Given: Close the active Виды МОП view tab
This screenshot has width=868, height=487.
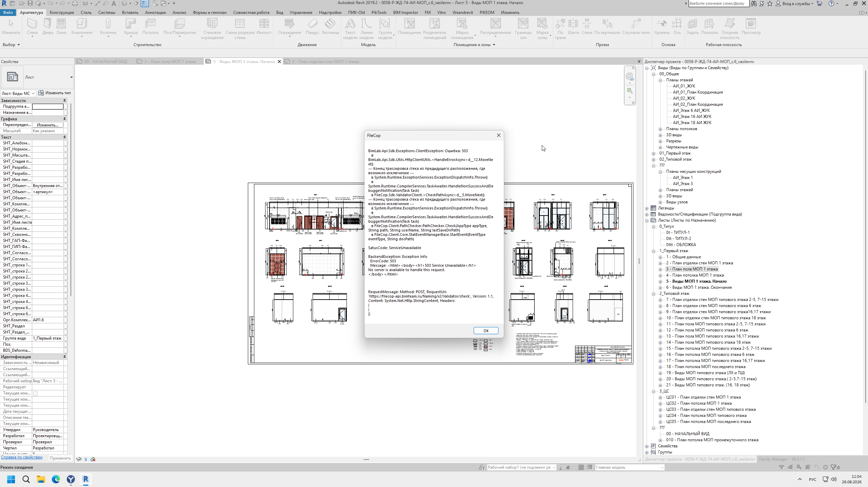Looking at the screenshot, I should [x=279, y=62].
